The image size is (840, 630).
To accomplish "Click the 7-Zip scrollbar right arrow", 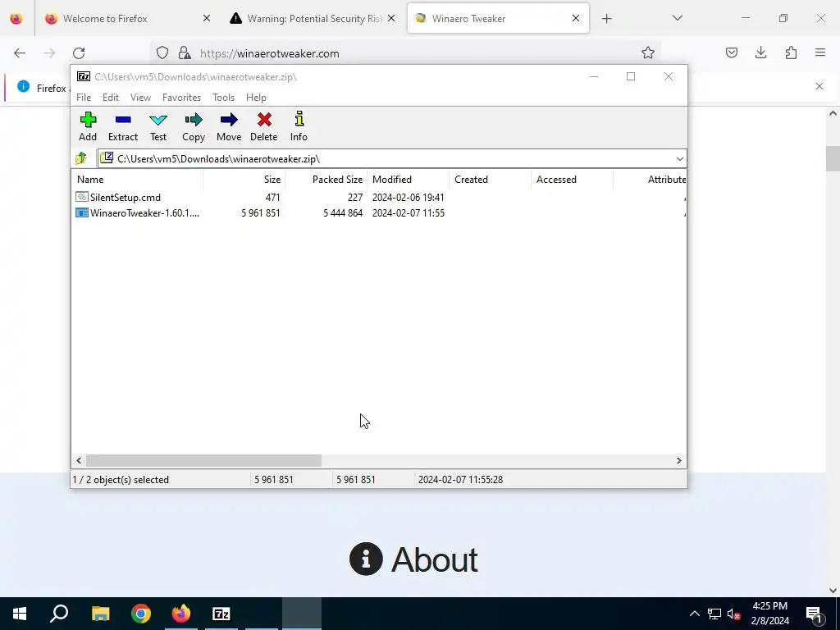I will 678,461.
